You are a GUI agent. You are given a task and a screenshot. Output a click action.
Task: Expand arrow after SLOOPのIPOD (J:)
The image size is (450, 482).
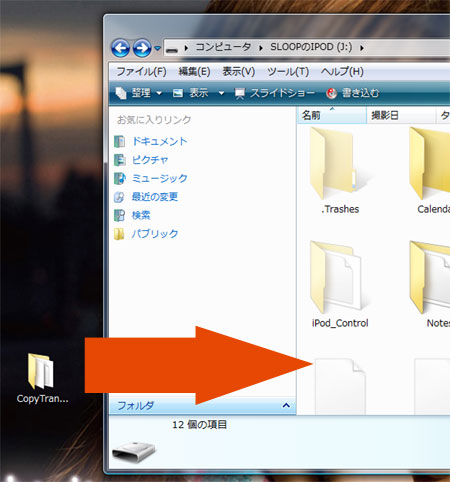click(x=362, y=48)
